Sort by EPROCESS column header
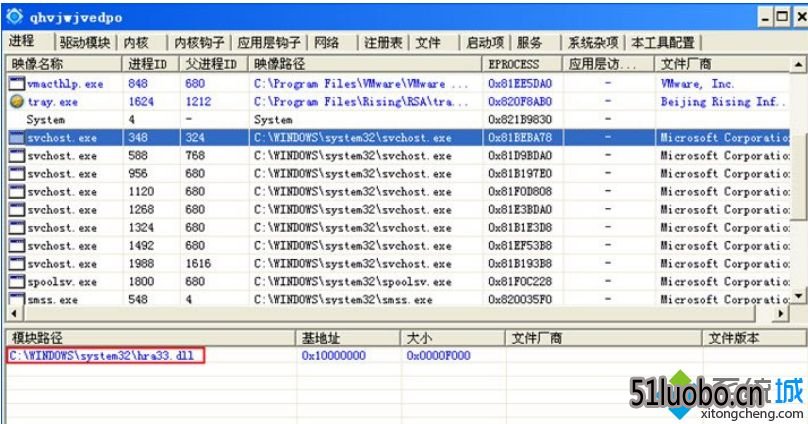808x424 pixels. [522, 64]
